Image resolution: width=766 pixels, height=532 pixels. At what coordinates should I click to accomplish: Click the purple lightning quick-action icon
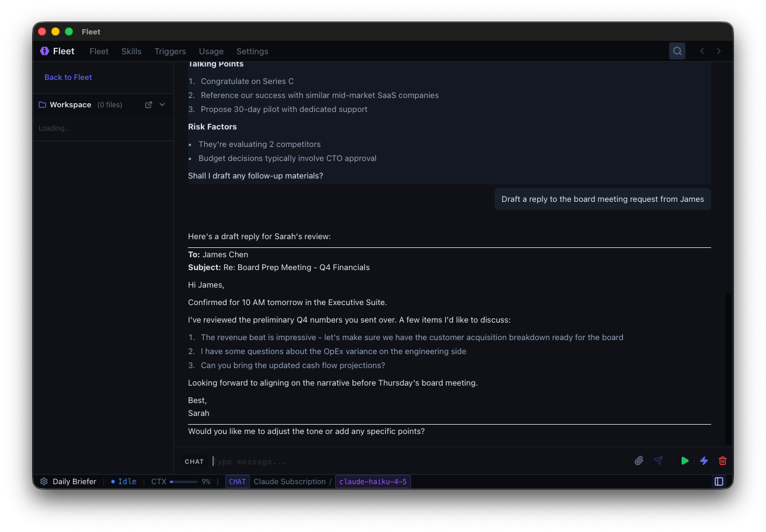[704, 460]
